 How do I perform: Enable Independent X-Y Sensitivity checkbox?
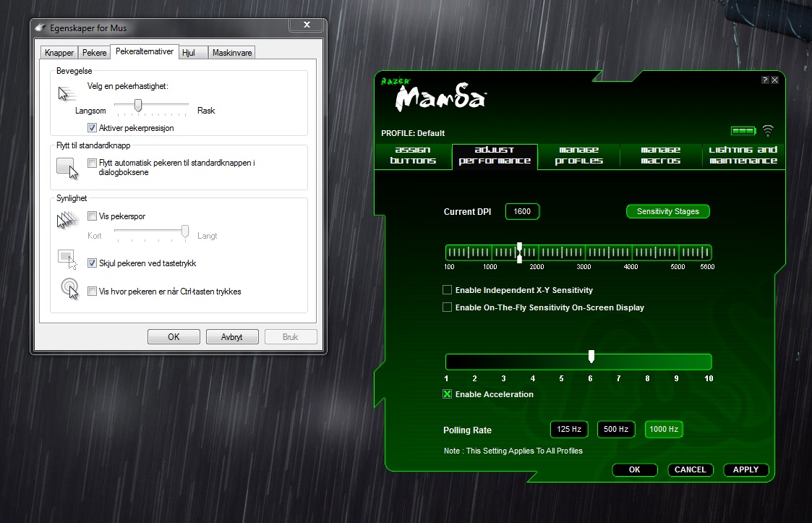447,290
